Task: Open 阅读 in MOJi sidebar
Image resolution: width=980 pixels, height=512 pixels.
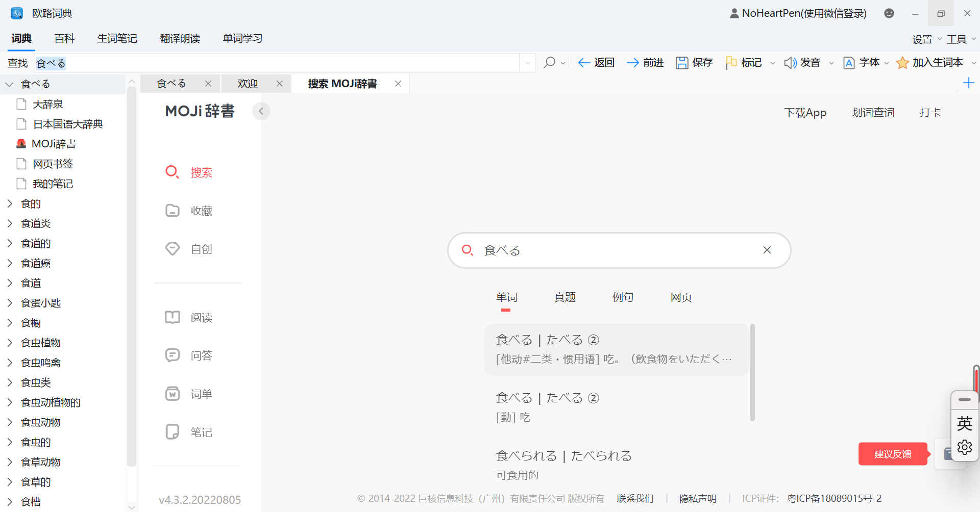Action: [188, 318]
